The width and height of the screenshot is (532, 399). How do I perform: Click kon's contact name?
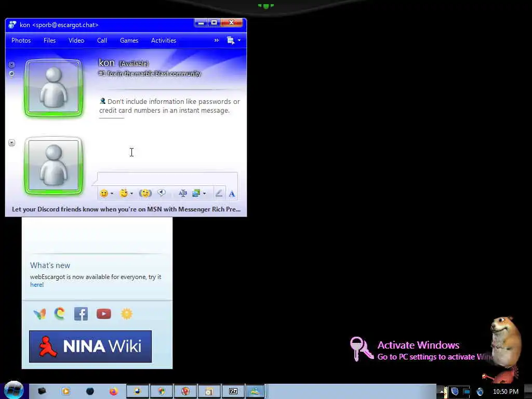(x=107, y=63)
